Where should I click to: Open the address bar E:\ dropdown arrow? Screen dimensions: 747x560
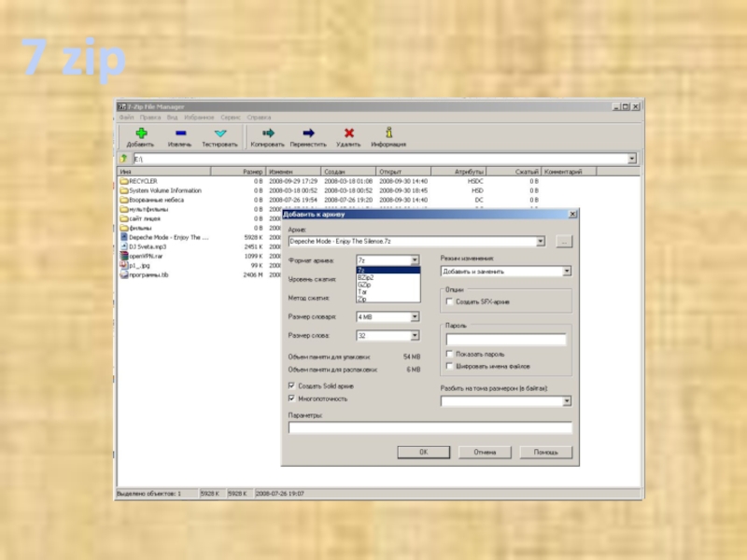(x=632, y=159)
